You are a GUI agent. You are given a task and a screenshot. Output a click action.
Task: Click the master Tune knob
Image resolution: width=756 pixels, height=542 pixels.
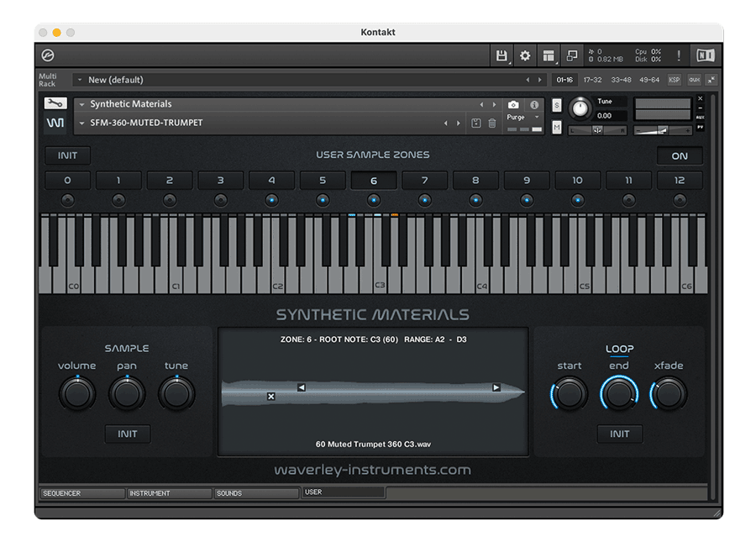tap(580, 108)
